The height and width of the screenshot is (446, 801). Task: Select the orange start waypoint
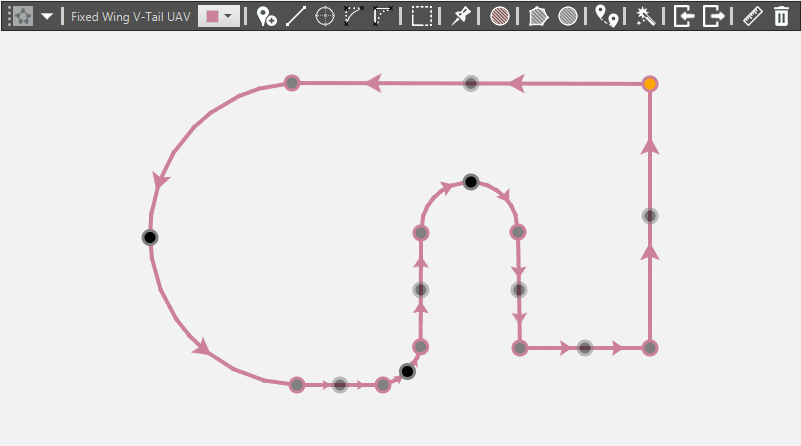point(650,84)
